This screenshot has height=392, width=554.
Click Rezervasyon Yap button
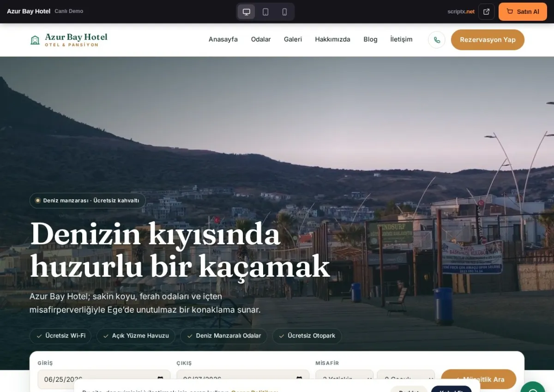488,40
